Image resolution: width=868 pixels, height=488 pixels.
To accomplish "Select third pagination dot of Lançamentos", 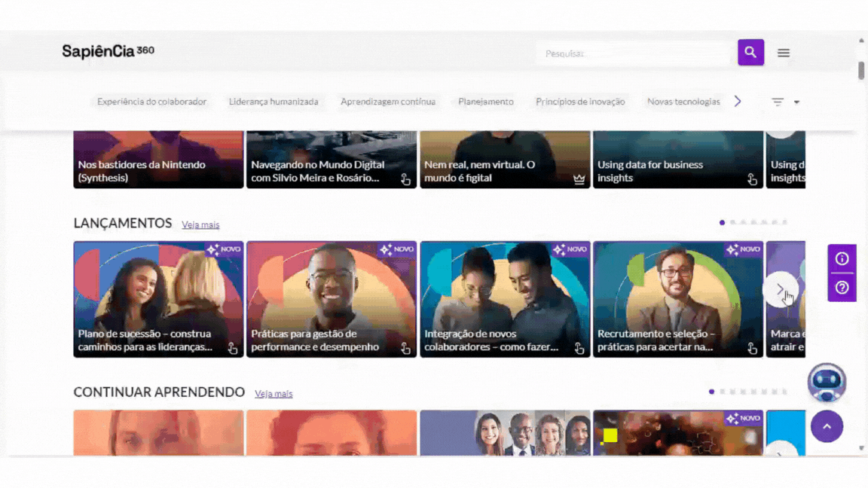I will point(743,222).
